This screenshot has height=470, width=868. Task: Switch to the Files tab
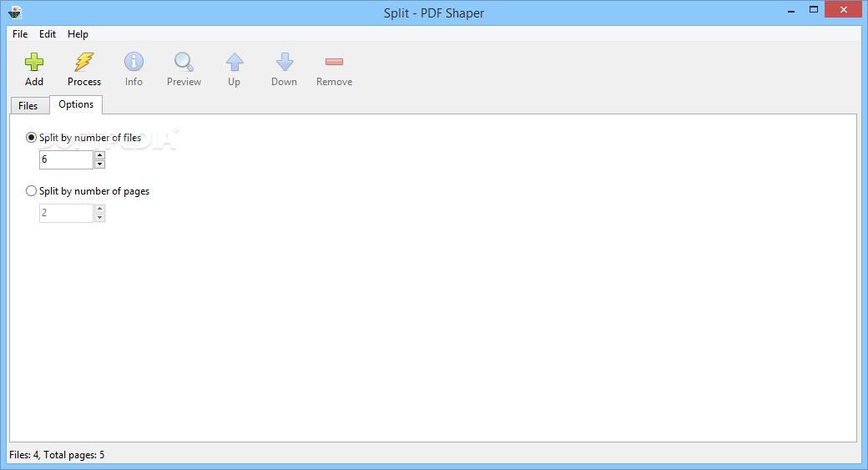point(28,106)
